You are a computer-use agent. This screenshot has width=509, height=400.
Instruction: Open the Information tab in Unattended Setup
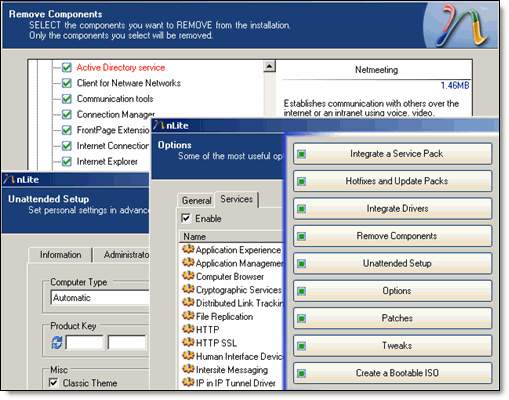[x=60, y=255]
